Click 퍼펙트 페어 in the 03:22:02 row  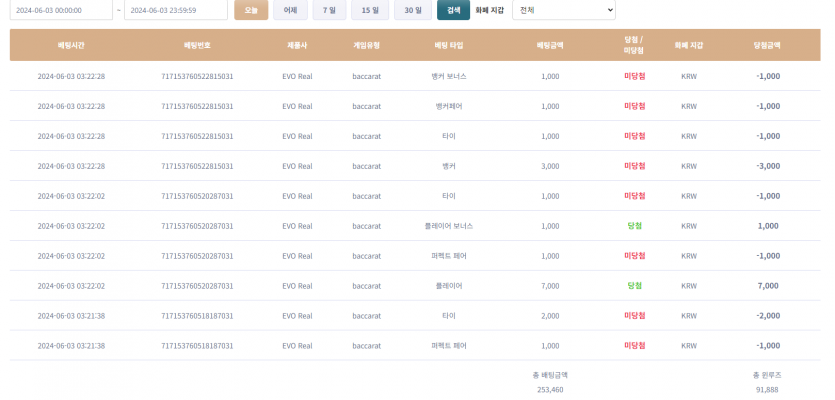449,256
